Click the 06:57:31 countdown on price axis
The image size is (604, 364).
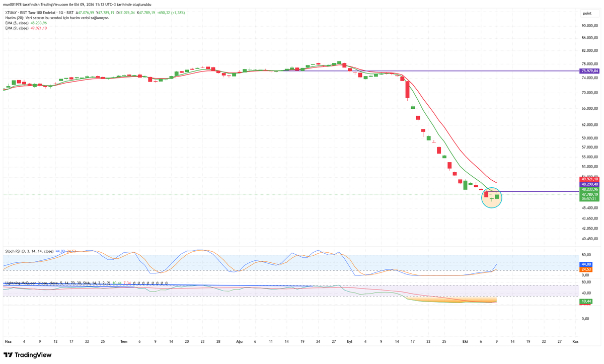[589, 199]
